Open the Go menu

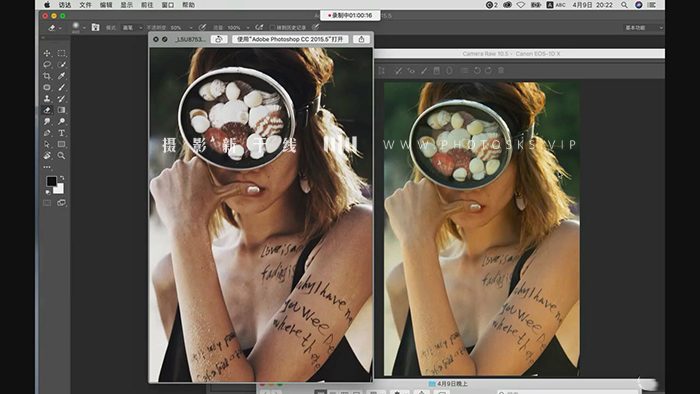click(147, 5)
